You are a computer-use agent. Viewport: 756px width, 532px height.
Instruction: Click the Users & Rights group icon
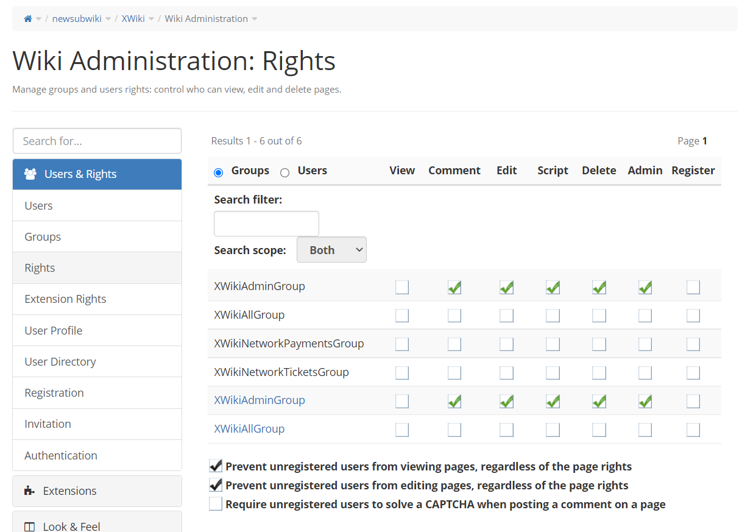click(30, 174)
